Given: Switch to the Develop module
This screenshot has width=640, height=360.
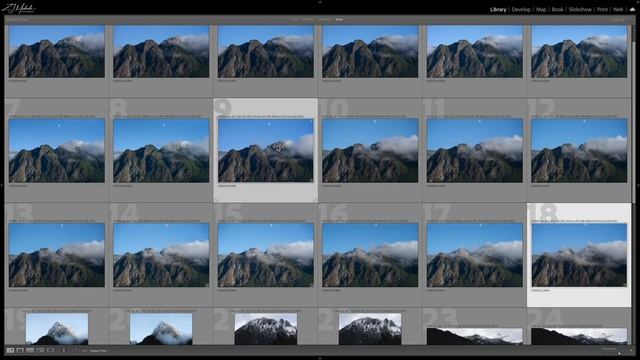Looking at the screenshot, I should click(x=521, y=9).
